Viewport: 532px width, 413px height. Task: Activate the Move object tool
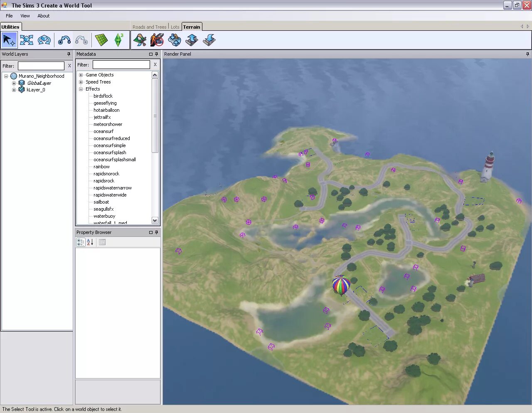click(x=26, y=40)
